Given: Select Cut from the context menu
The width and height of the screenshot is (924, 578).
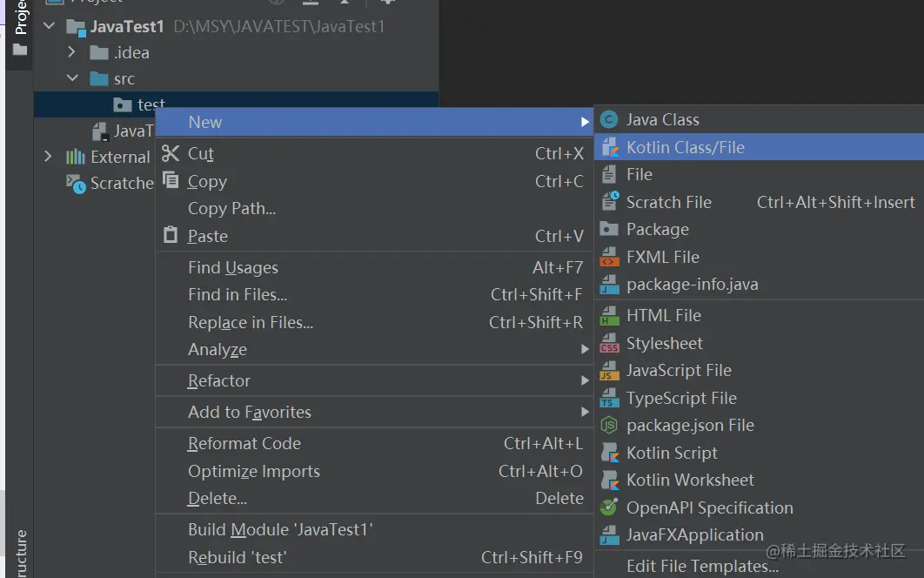Looking at the screenshot, I should coord(374,153).
